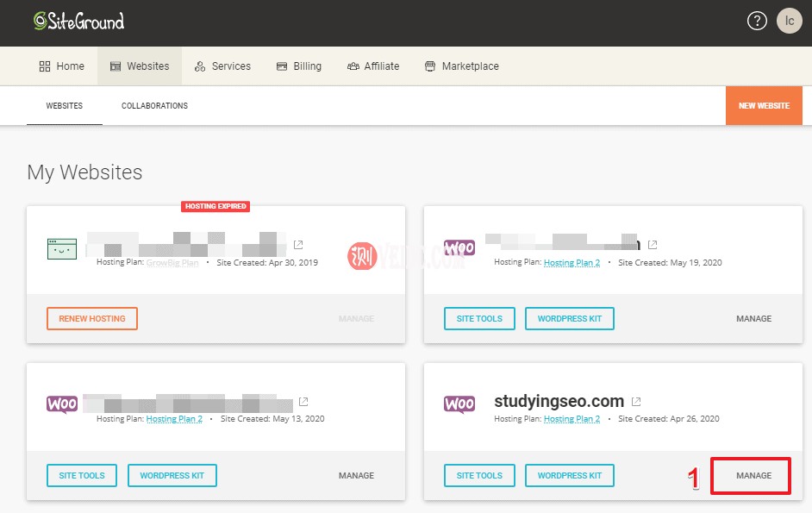Click the New Website button

[x=764, y=106]
